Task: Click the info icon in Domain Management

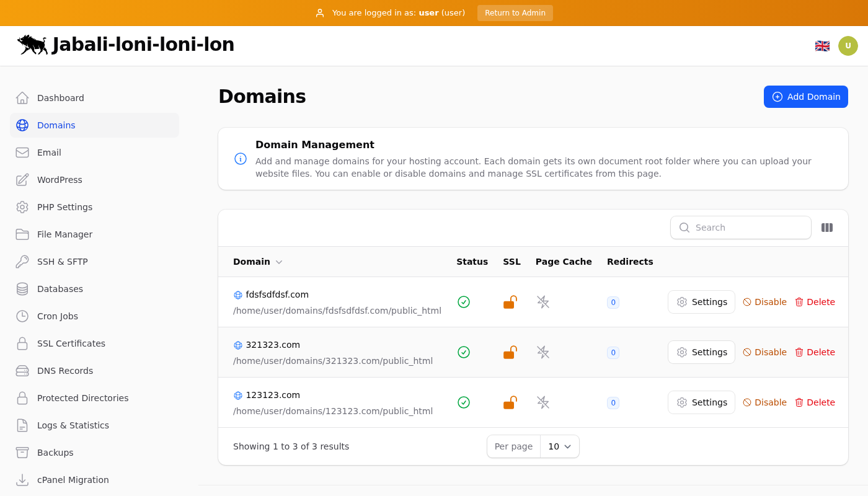Action: pyautogui.click(x=241, y=159)
